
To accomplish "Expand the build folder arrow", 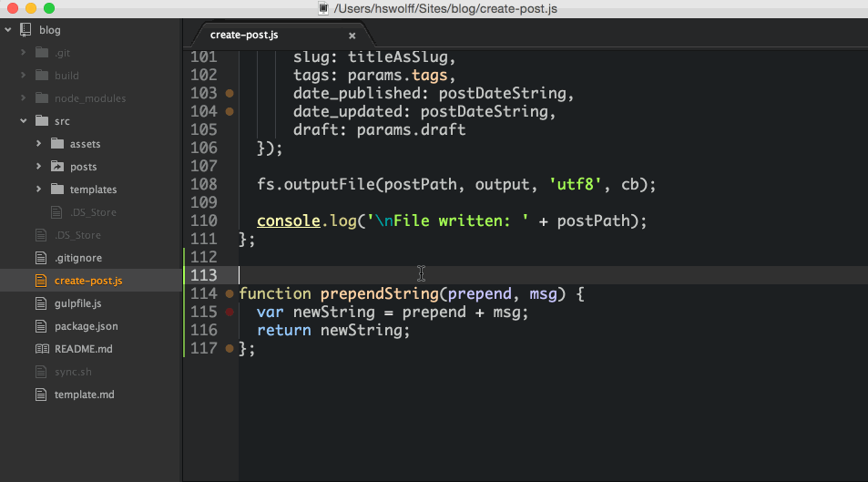I will 24,76.
